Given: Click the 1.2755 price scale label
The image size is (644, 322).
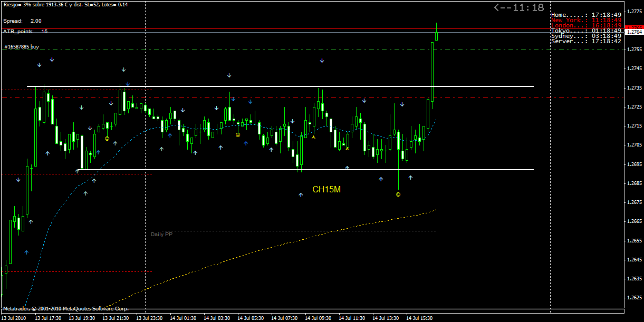Looking at the screenshot, I should [x=633, y=50].
